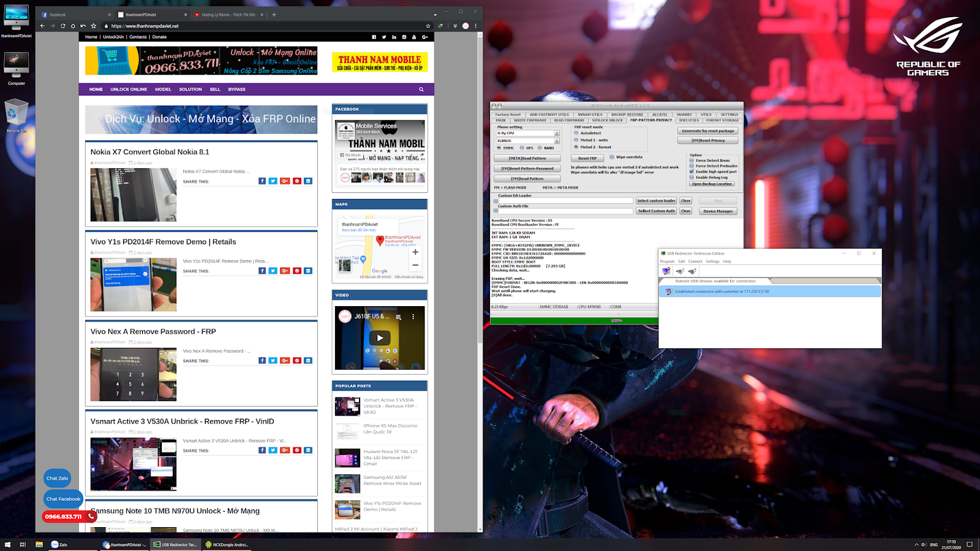
Task: Toggle the Custom DA Loader checkbox
Action: (x=496, y=201)
